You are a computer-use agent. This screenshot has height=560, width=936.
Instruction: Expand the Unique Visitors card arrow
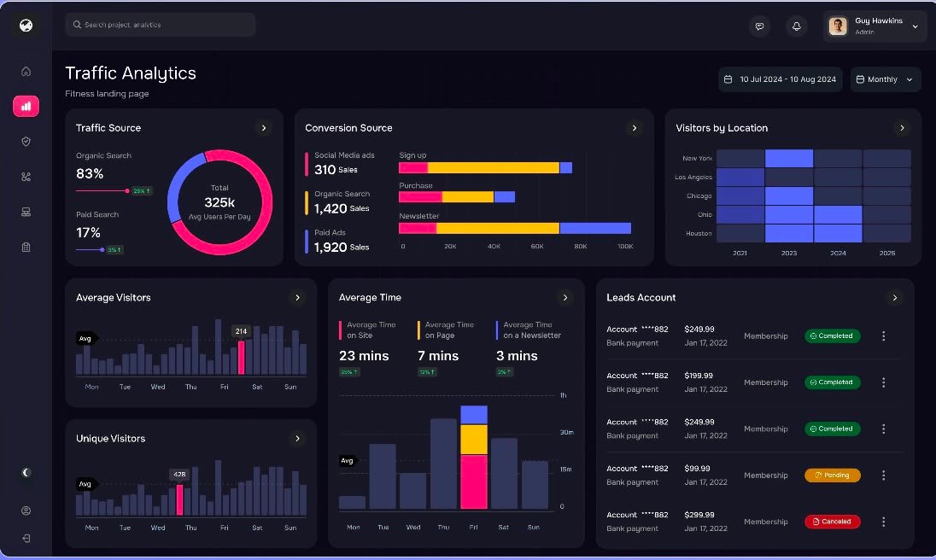297,438
